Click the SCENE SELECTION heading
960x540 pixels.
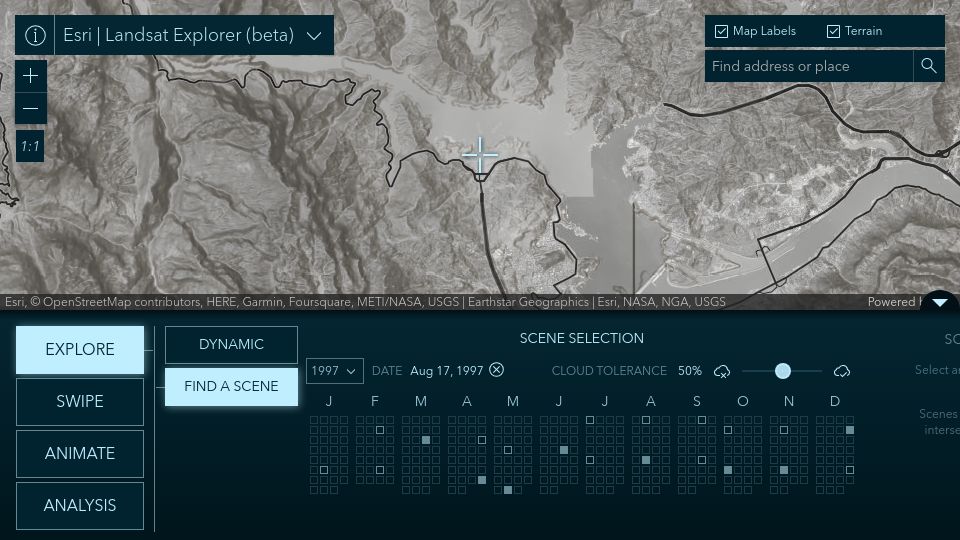[x=582, y=339]
